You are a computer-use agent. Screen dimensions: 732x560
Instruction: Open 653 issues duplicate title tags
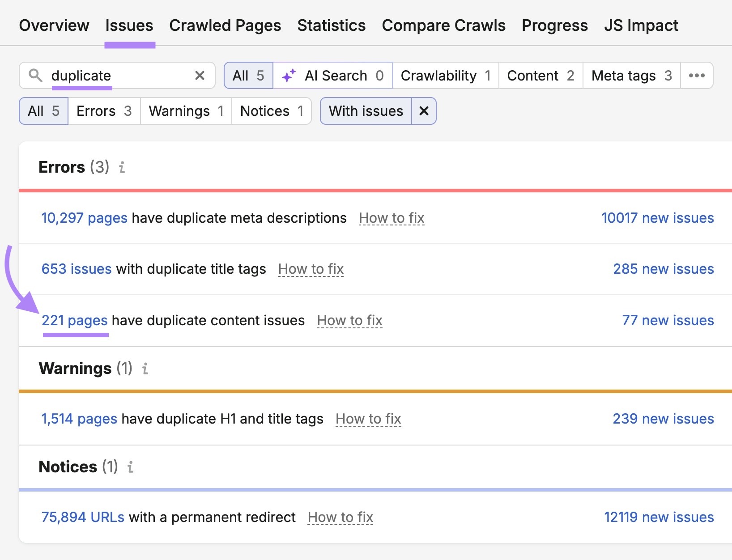(77, 269)
